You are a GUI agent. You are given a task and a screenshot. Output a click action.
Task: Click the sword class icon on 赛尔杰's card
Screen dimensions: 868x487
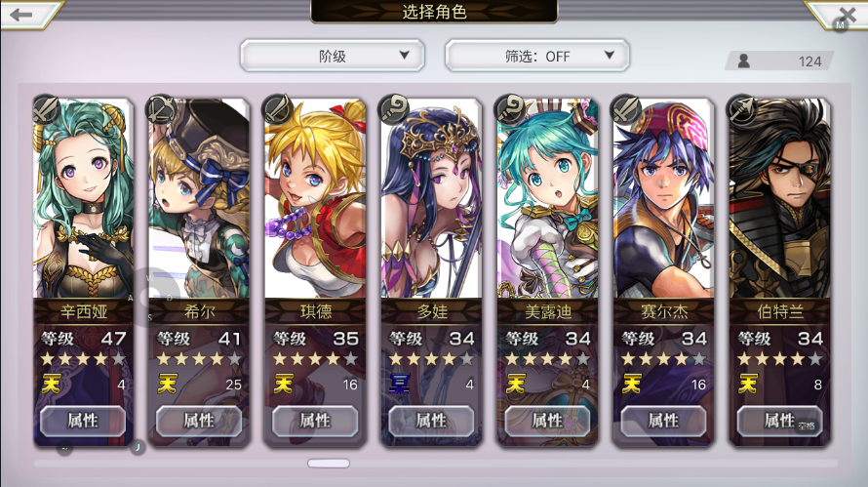point(625,108)
